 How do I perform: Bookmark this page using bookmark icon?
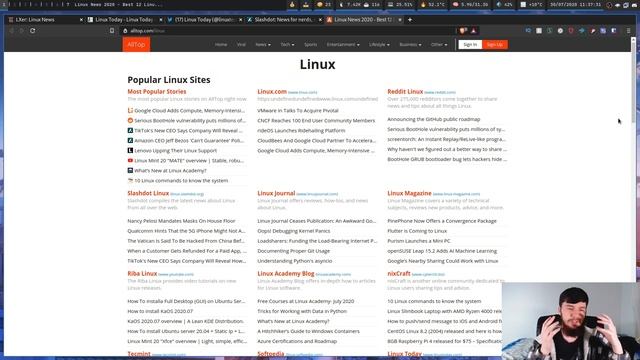tap(112, 31)
